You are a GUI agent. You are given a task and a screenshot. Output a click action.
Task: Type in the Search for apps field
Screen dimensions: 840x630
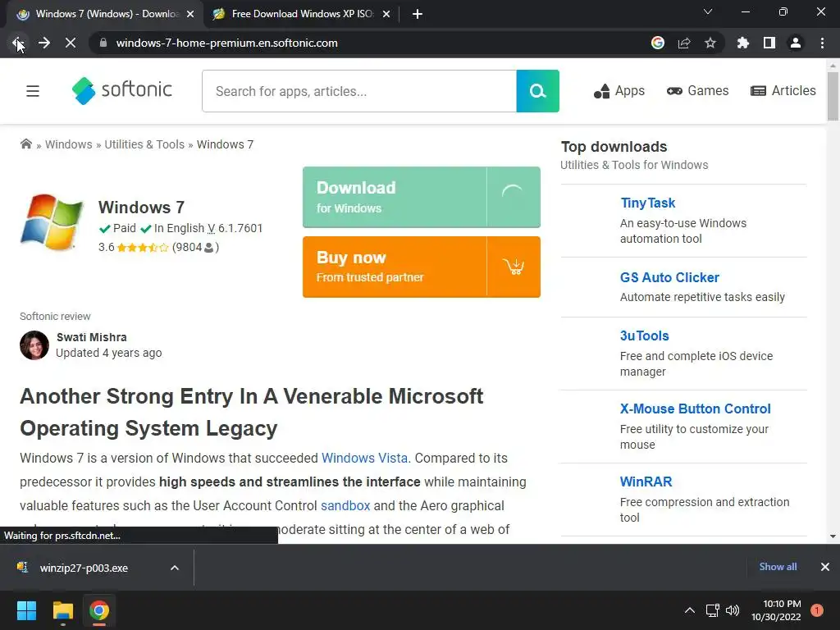pyautogui.click(x=358, y=91)
